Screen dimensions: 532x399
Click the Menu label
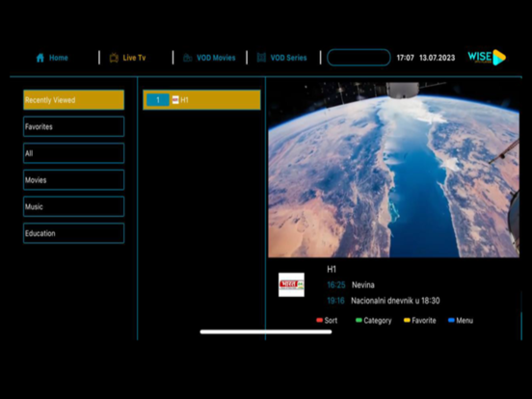(x=465, y=320)
